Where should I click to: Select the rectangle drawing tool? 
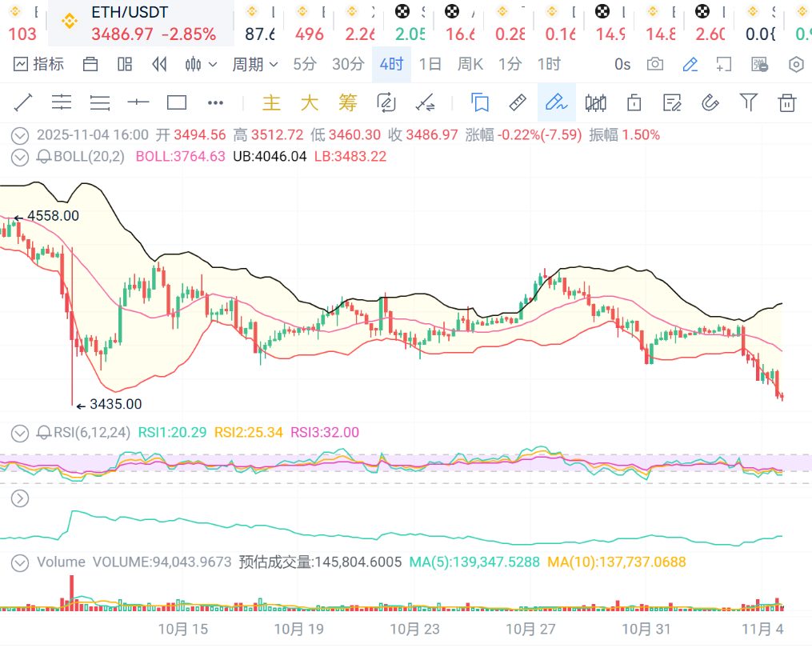coord(177,102)
